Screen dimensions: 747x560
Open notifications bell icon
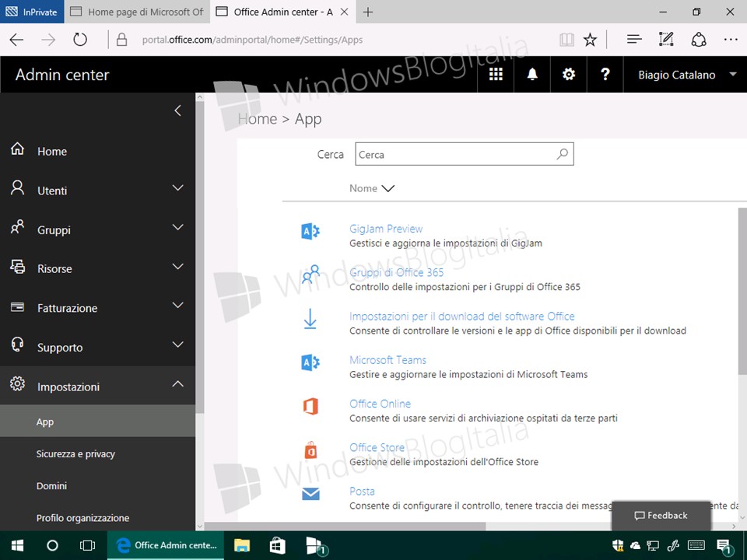pyautogui.click(x=532, y=75)
